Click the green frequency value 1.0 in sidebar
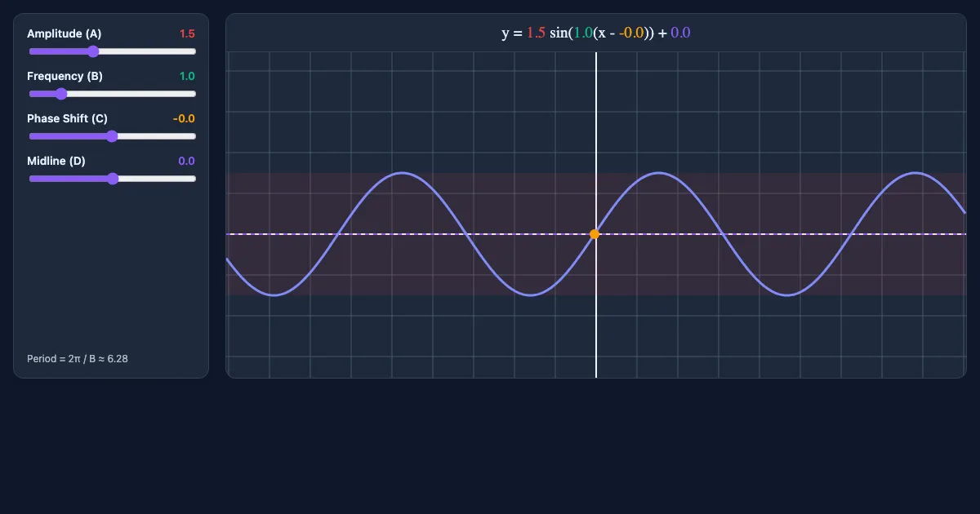 click(x=187, y=76)
